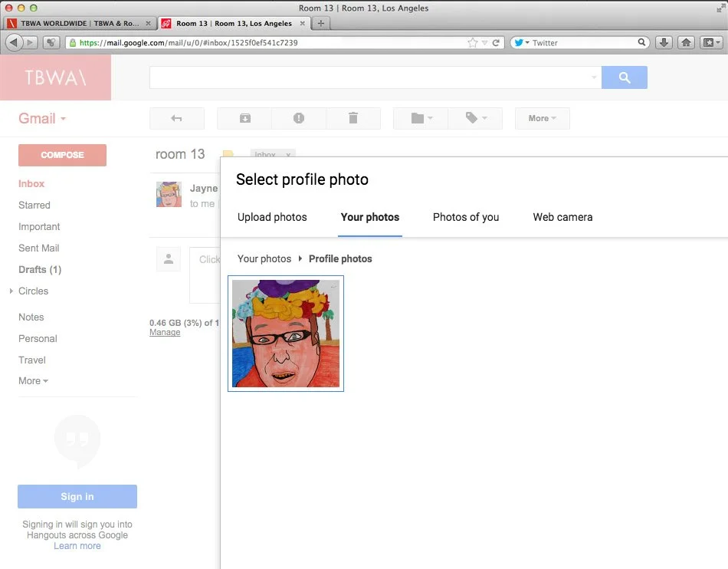Click the blue Sign in button
Image resolution: width=728 pixels, height=569 pixels.
tap(77, 496)
